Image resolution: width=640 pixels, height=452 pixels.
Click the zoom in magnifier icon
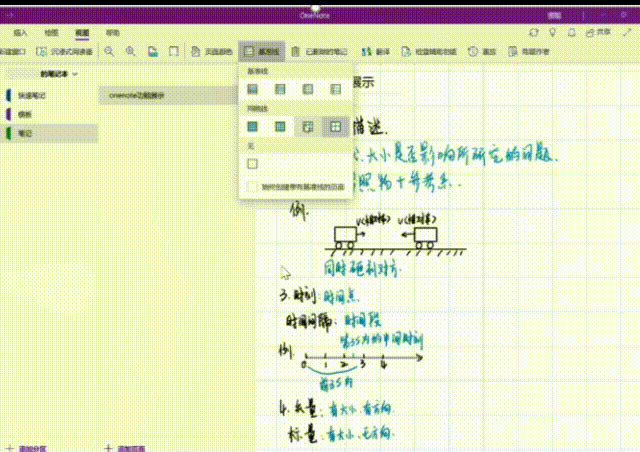tap(131, 51)
